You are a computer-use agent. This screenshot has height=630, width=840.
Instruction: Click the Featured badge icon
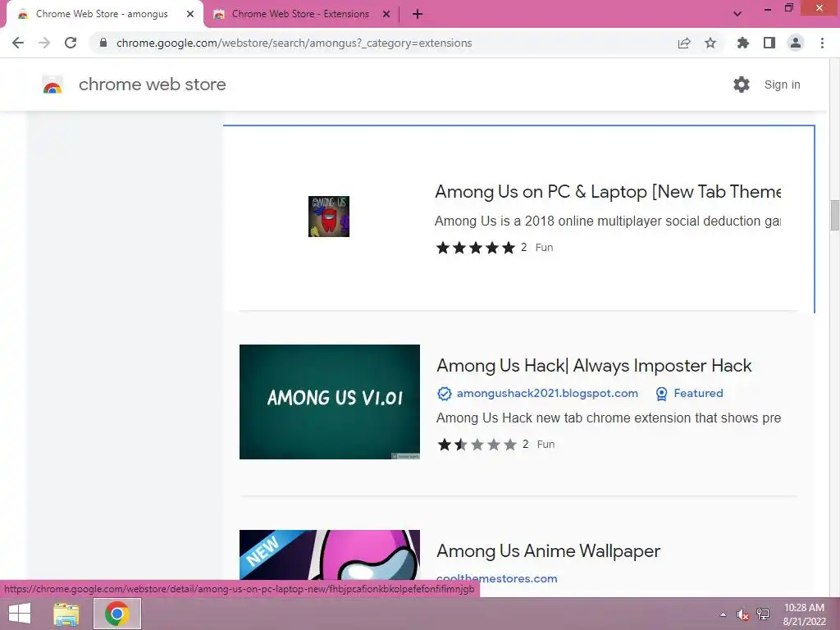tap(662, 394)
